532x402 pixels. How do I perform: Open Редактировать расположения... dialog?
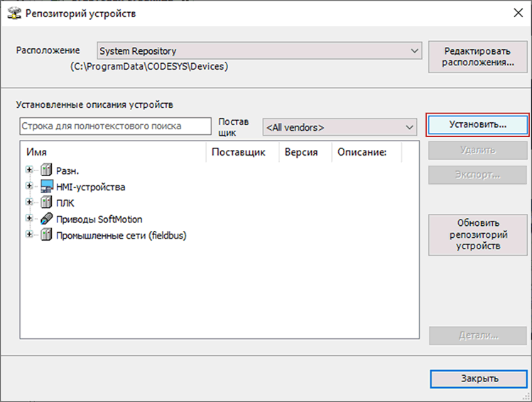478,57
